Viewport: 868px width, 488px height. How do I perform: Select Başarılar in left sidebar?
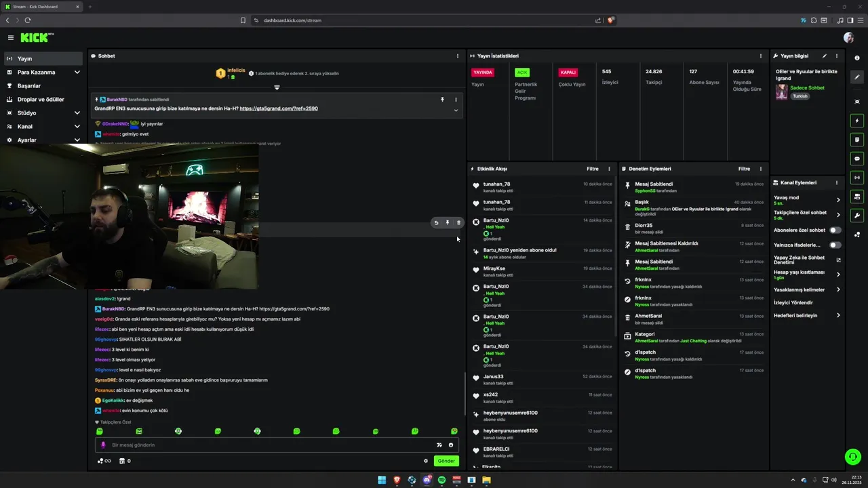click(x=43, y=85)
